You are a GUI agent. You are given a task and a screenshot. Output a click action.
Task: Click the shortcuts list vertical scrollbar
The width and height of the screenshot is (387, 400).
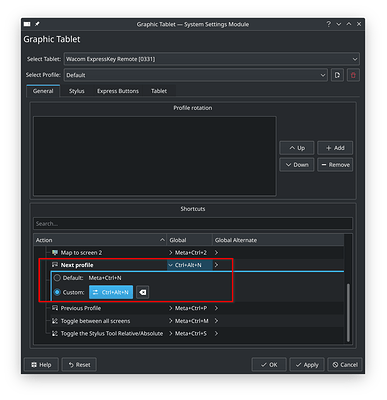click(348, 313)
